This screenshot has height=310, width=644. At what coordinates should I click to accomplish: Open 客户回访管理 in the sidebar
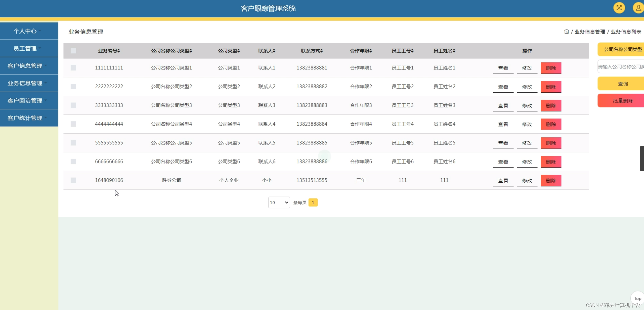click(25, 101)
